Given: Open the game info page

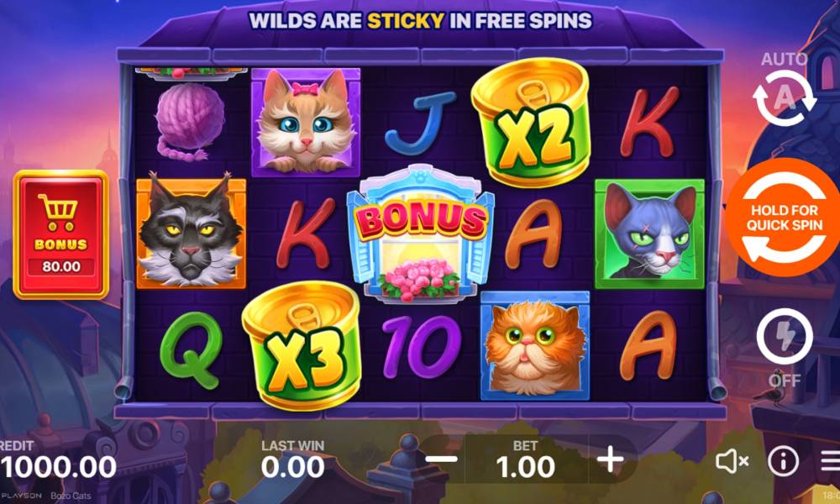Looking at the screenshot, I should tap(783, 460).
